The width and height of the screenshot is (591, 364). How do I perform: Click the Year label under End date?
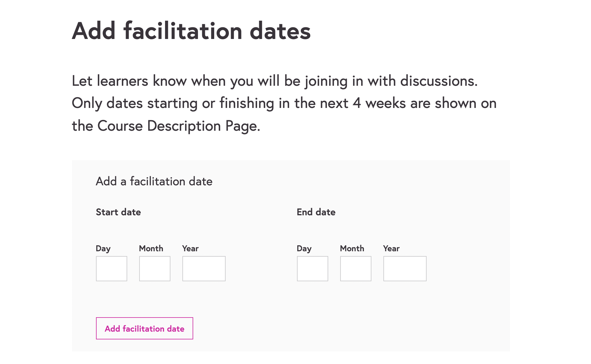[x=391, y=249]
